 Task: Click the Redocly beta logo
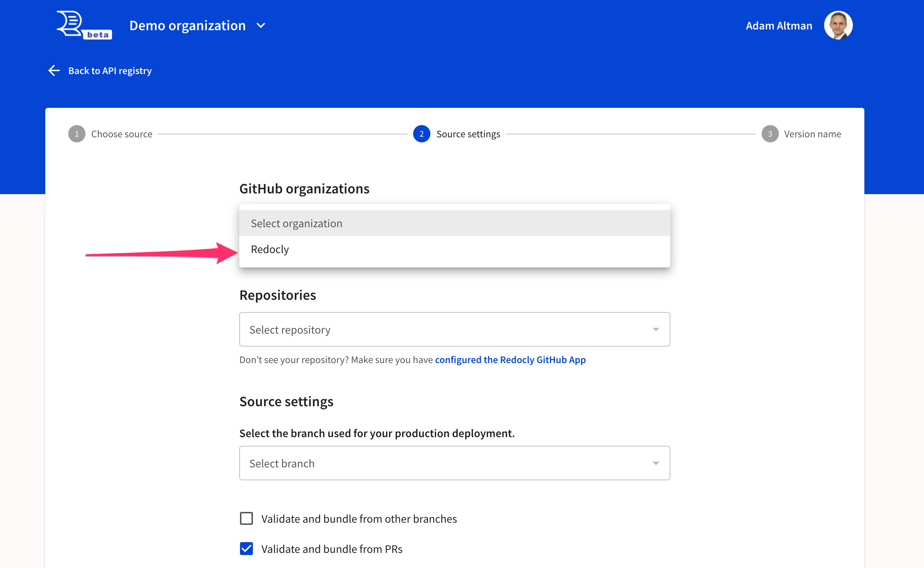pos(84,25)
